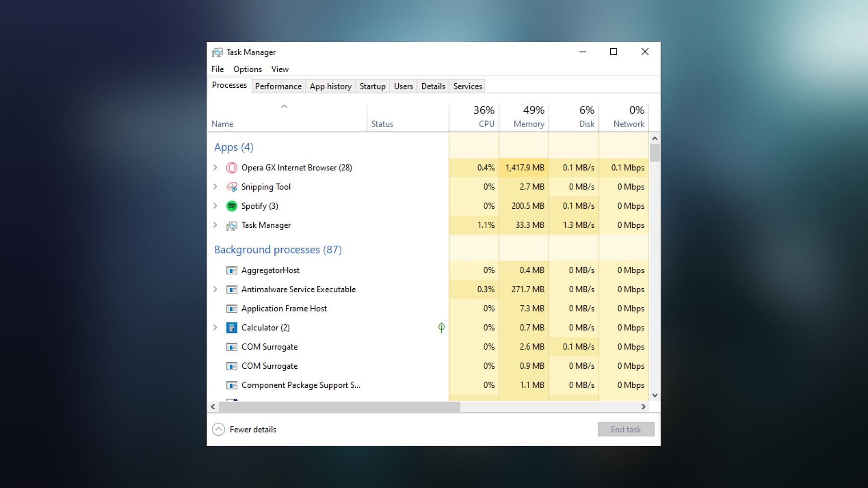Click the Fewer details link

[253, 430]
